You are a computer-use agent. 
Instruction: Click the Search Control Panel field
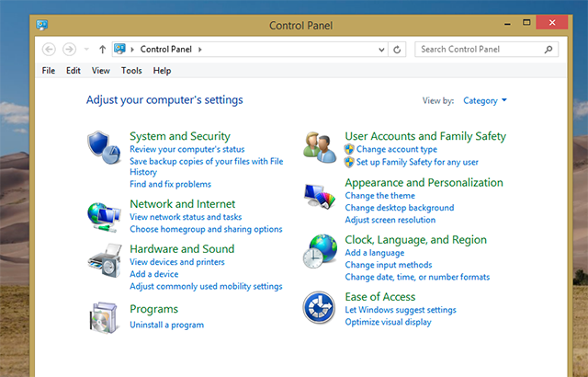coord(480,49)
